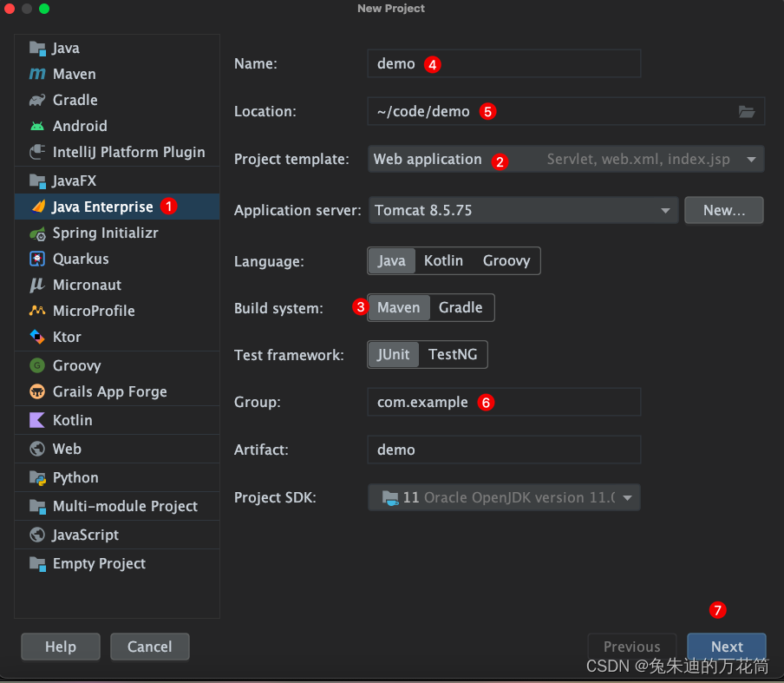Click the Kotlin K icon
Screen dimensions: 784x683
(x=37, y=420)
